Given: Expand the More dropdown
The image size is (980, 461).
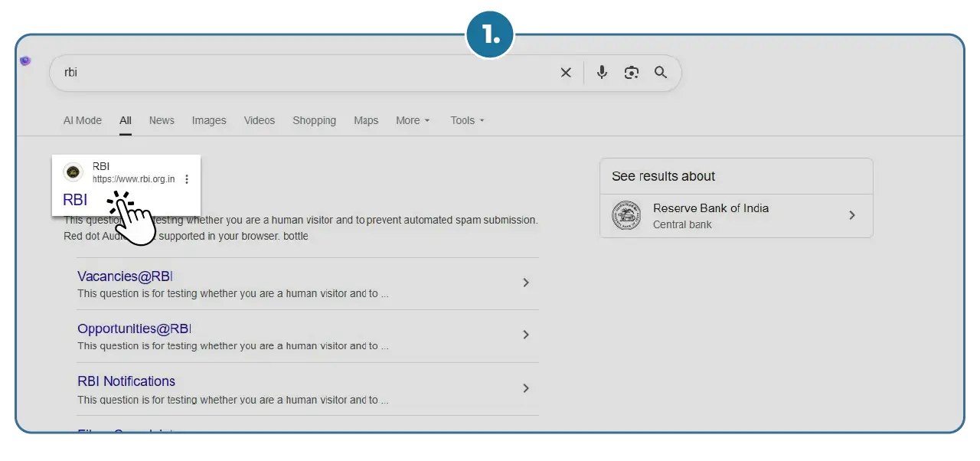Looking at the screenshot, I should (x=413, y=120).
